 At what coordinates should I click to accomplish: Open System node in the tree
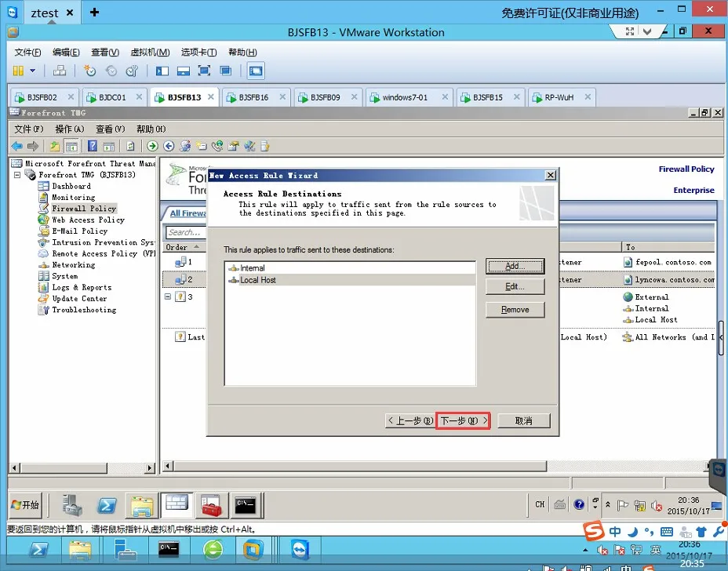(x=64, y=276)
